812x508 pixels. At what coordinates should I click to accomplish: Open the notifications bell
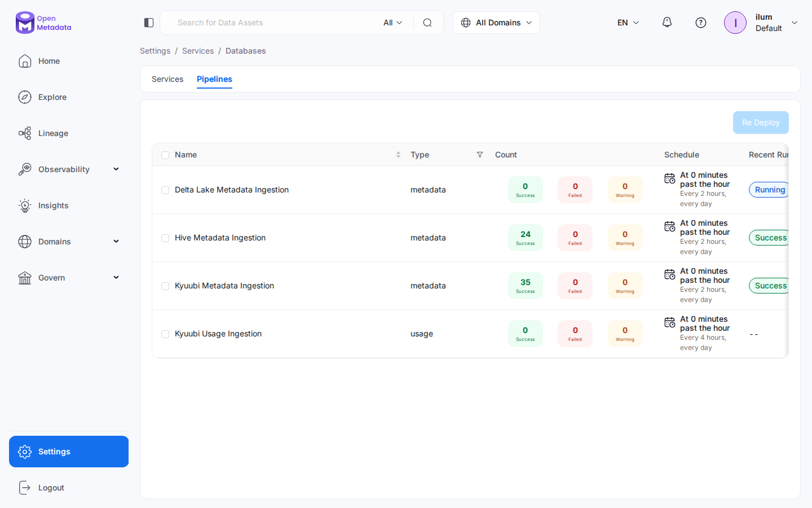(667, 23)
